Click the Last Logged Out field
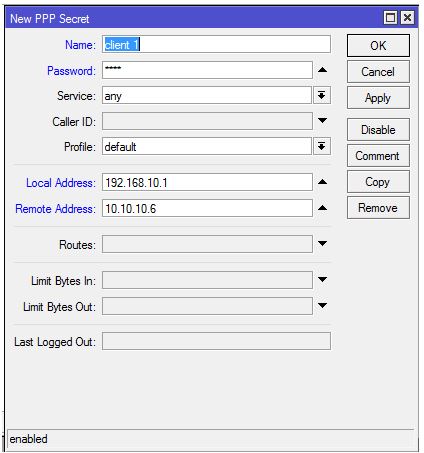This screenshot has height=453, width=424. click(x=216, y=341)
